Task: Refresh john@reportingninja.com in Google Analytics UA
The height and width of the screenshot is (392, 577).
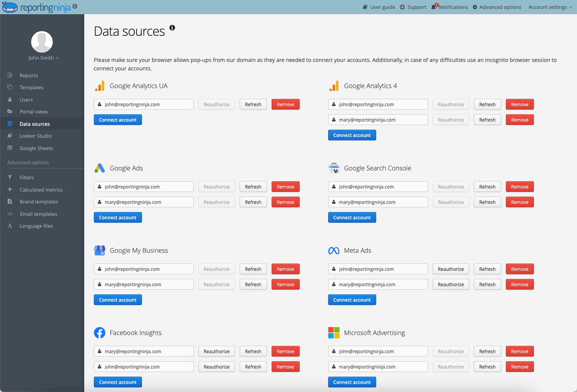Action: 253,104
